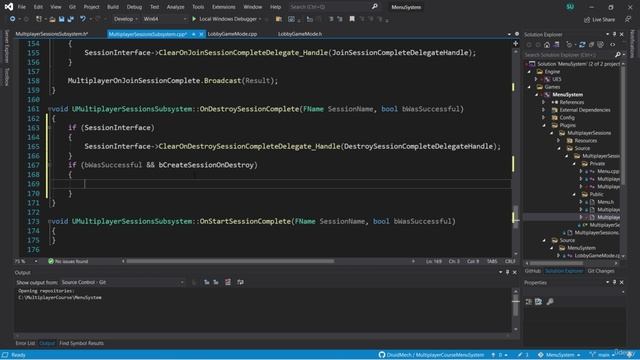
Task: Open the File menu
Action: pyautogui.click(x=22, y=7)
